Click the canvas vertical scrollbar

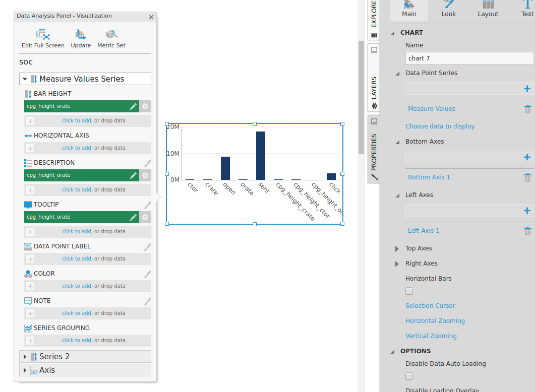tap(361, 97)
